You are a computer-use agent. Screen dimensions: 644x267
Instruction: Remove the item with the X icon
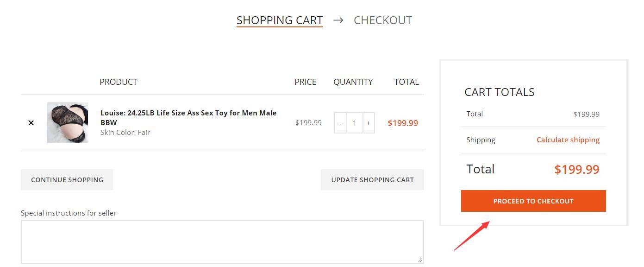pyautogui.click(x=31, y=123)
